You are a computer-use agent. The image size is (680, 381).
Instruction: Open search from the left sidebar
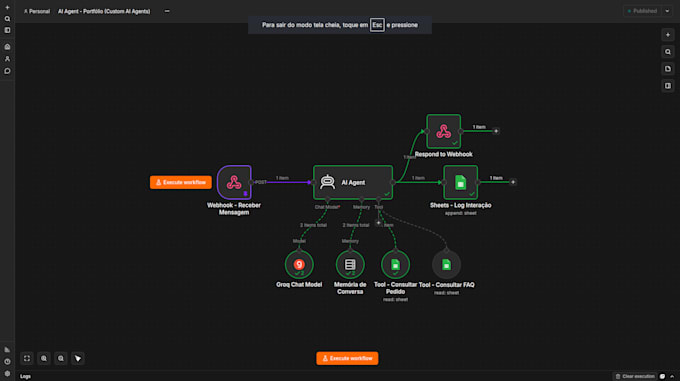click(x=7, y=19)
